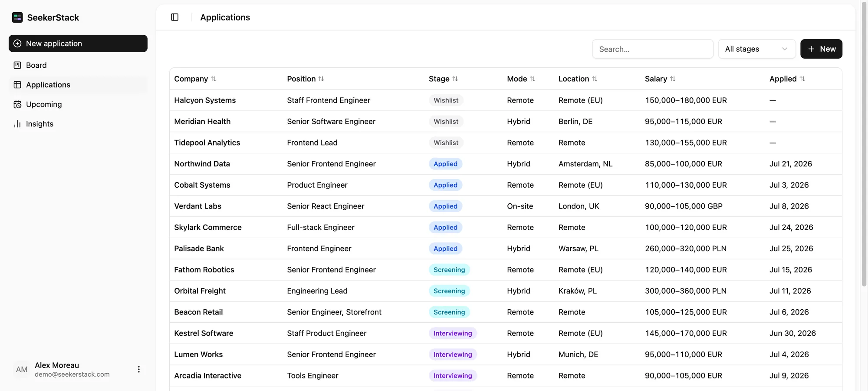Click the page vertical scrollbar
The height and width of the screenshot is (391, 868).
(x=864, y=143)
